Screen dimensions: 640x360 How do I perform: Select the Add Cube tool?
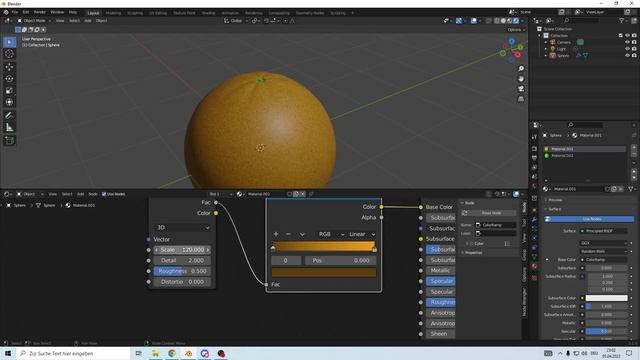(x=9, y=141)
